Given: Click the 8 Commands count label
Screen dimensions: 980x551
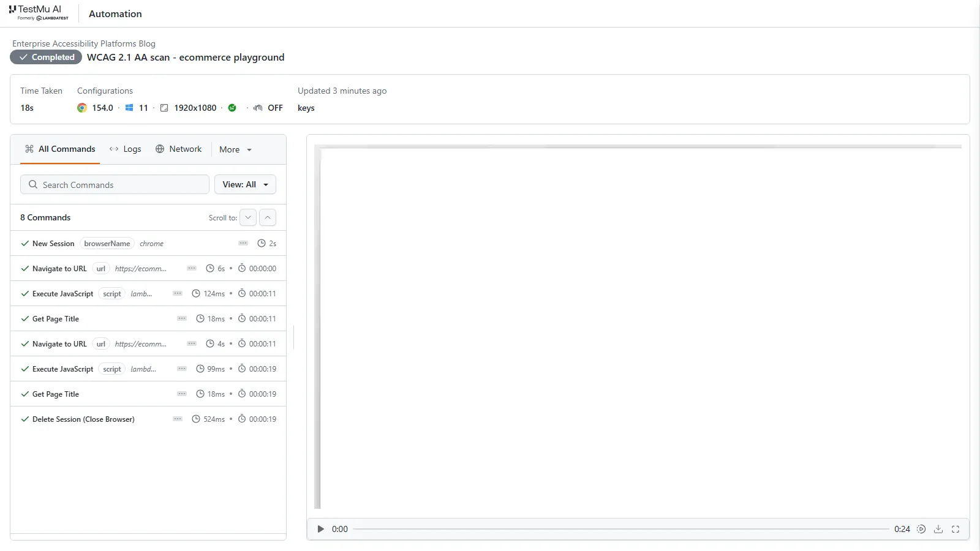Looking at the screenshot, I should coord(45,217).
